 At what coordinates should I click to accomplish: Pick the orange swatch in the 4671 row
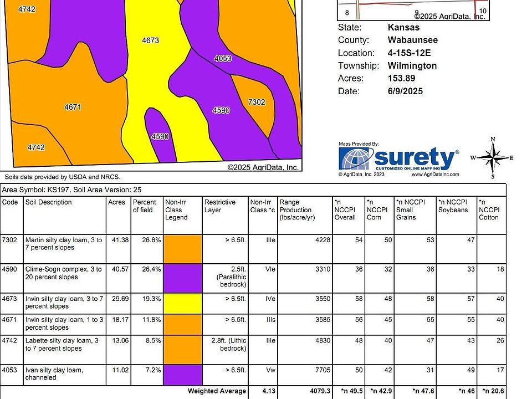pos(182,324)
